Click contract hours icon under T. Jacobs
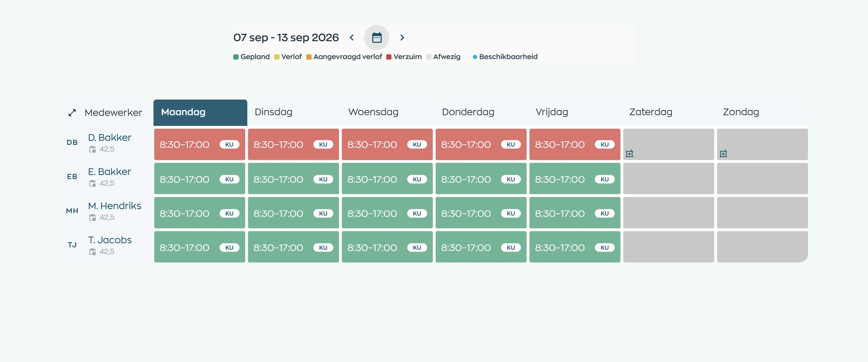 coord(92,252)
